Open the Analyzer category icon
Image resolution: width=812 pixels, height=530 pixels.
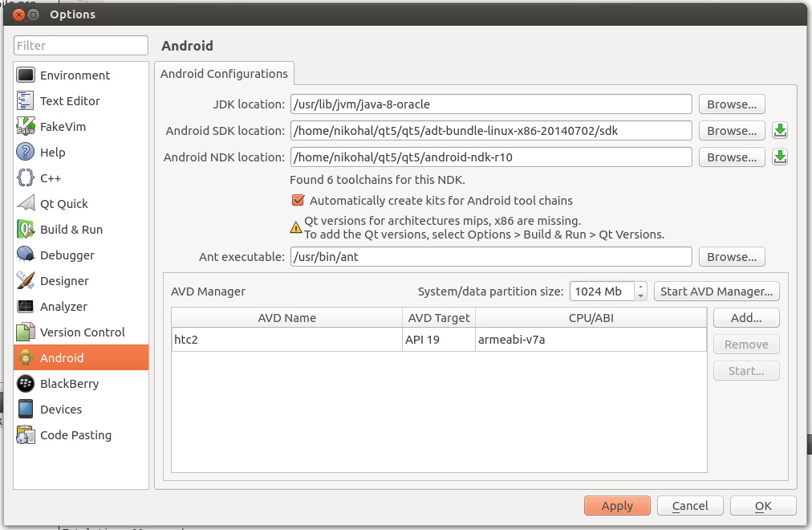click(26, 306)
